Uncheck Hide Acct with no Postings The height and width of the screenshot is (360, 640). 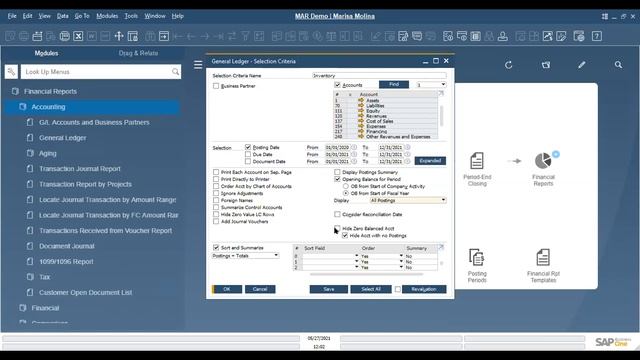click(345, 236)
